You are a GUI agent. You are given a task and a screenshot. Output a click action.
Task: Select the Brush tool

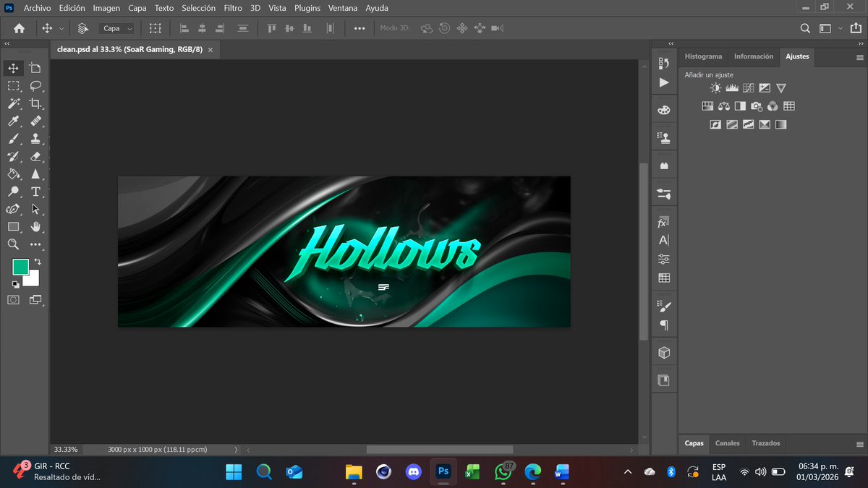tap(13, 139)
